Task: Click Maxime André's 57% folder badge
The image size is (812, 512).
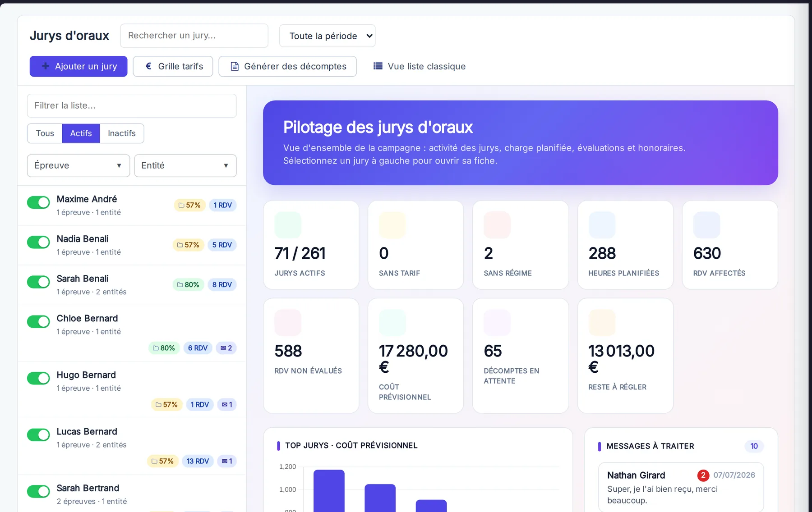Action: tap(189, 205)
